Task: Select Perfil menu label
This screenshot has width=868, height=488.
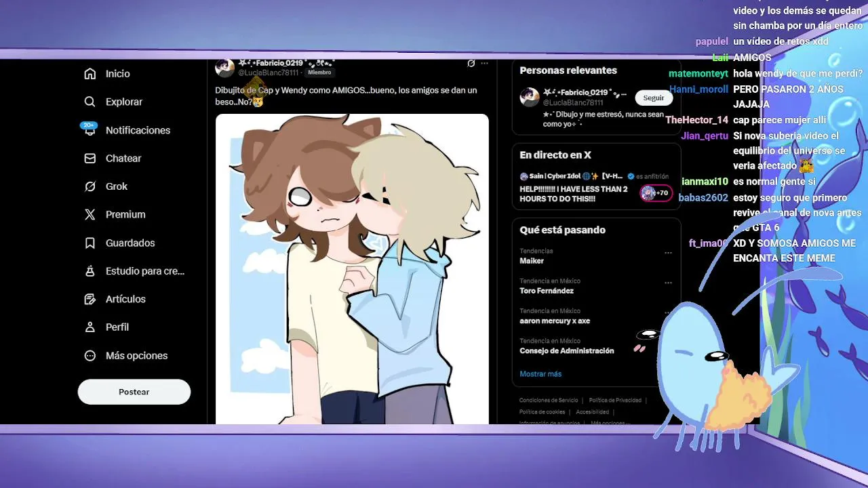Action: [117, 327]
